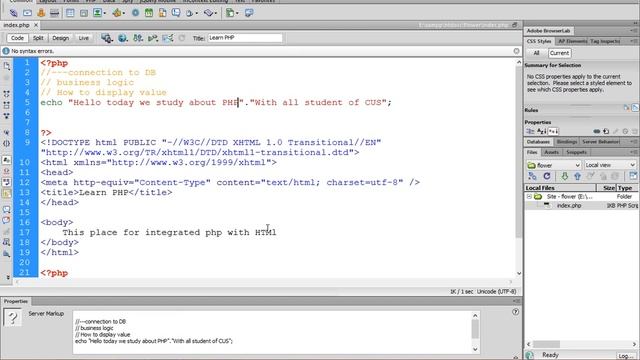Close the index.php document tab
This screenshot has height=360, width=640.
36,25
